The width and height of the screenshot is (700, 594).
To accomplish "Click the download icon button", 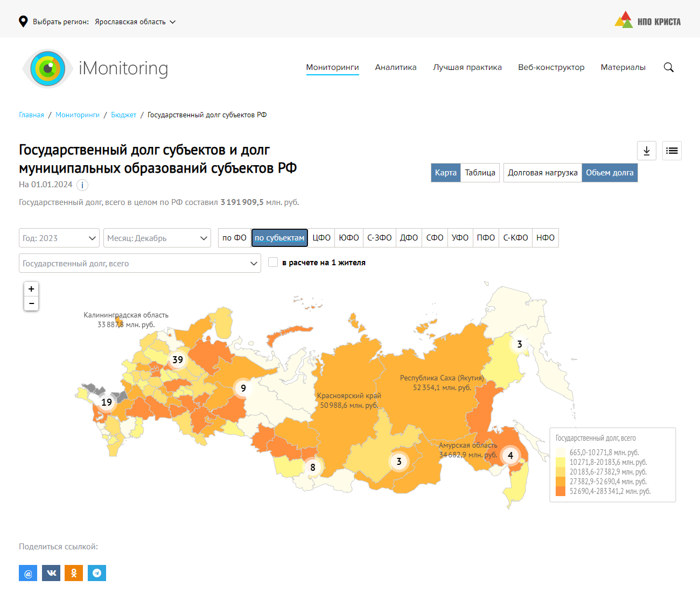I will point(646,151).
